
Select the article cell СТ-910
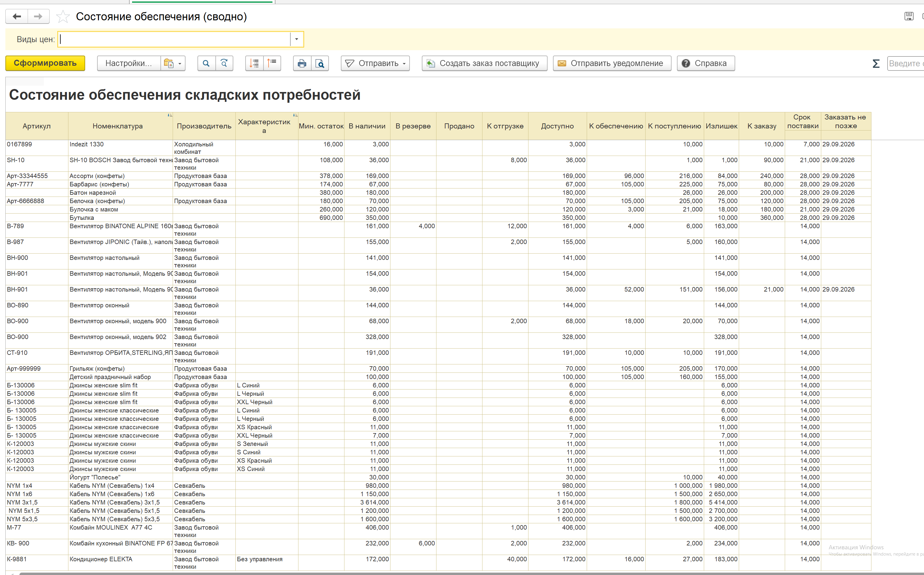coord(37,356)
